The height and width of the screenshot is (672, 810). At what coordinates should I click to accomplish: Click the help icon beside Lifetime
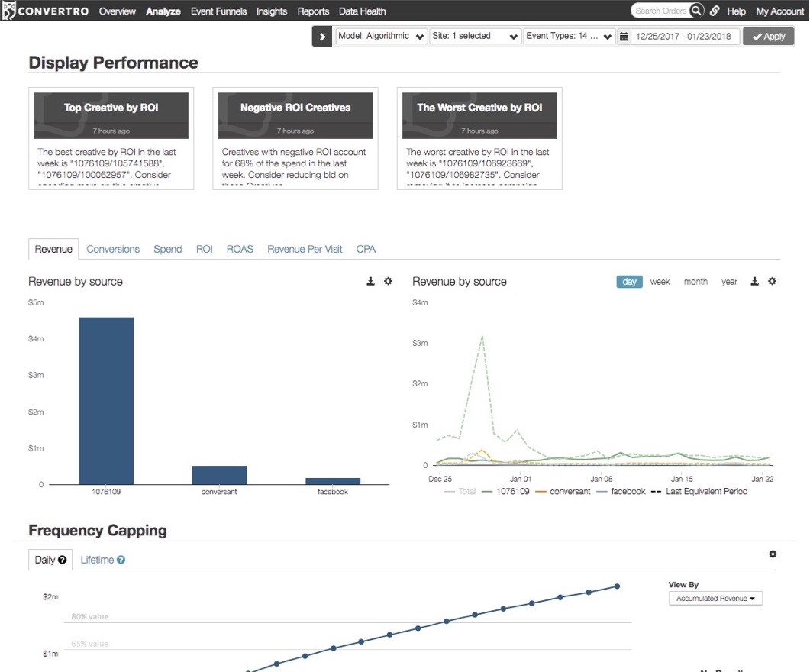coord(121,560)
